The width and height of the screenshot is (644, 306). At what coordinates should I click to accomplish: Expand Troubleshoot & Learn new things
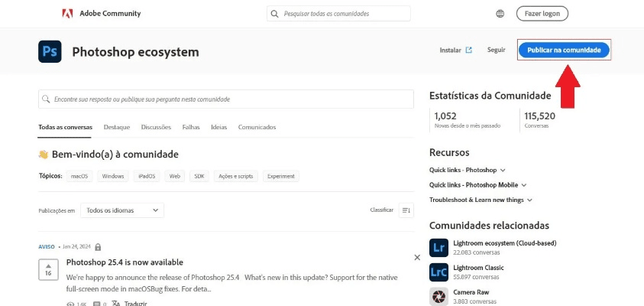(x=481, y=200)
